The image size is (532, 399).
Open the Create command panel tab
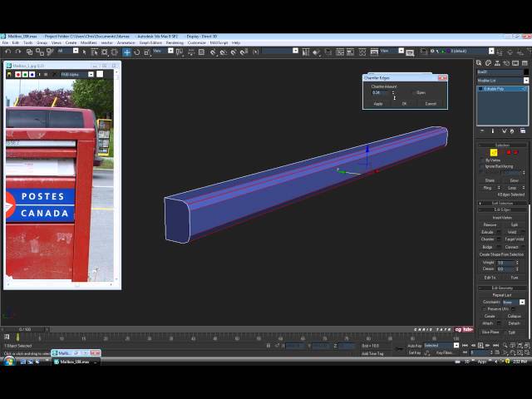click(480, 62)
